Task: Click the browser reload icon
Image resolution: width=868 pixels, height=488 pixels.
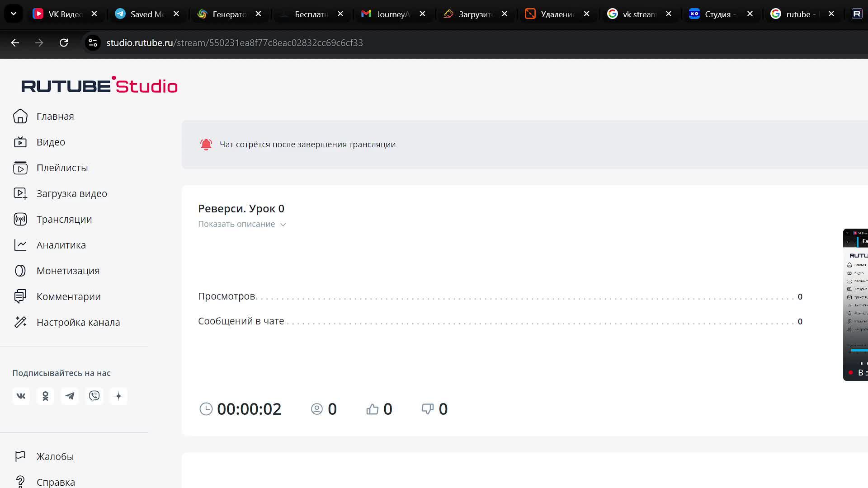Action: 64,42
